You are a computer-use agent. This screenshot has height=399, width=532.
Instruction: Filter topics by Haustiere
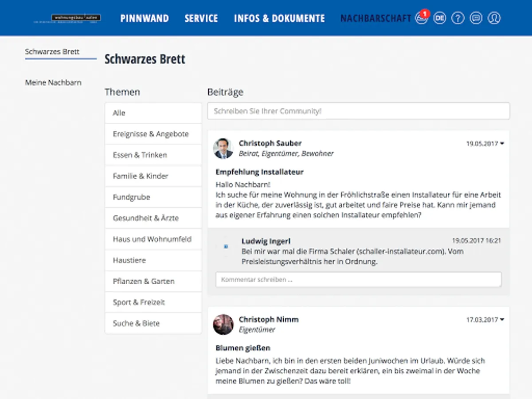click(x=153, y=260)
